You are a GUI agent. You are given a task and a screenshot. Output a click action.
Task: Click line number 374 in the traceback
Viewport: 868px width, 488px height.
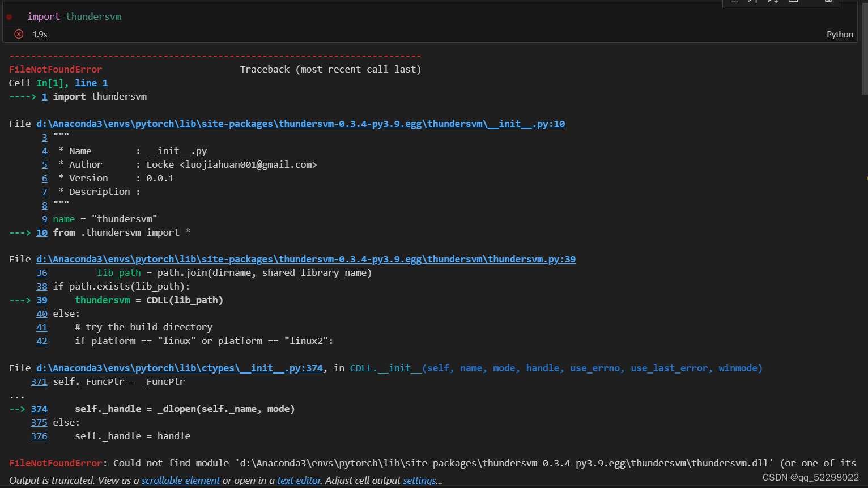[x=39, y=409]
